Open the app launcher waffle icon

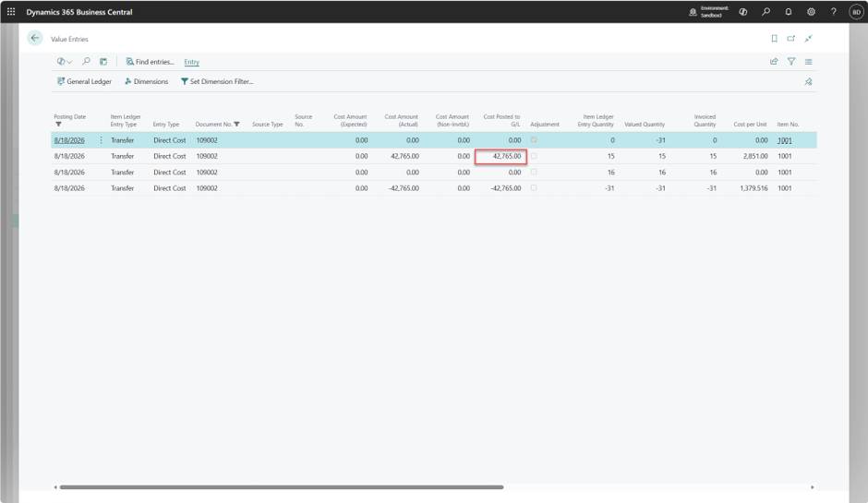pyautogui.click(x=11, y=12)
